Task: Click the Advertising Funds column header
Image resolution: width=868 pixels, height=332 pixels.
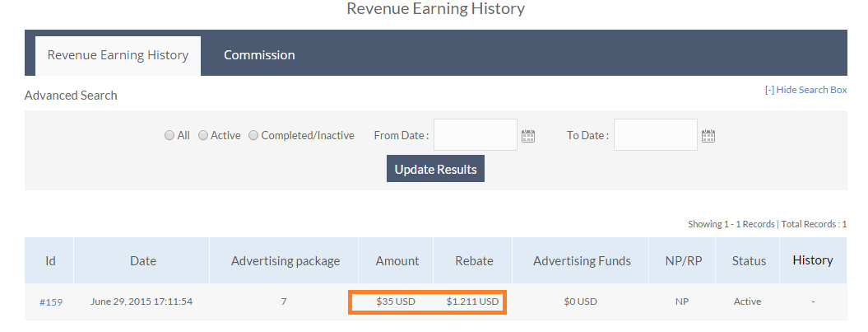Action: [582, 261]
